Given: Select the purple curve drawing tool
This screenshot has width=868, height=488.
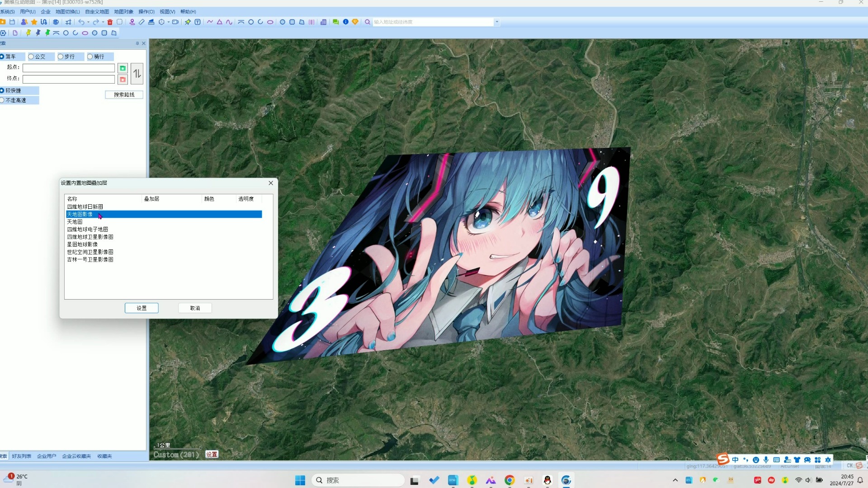Looking at the screenshot, I should 229,22.
